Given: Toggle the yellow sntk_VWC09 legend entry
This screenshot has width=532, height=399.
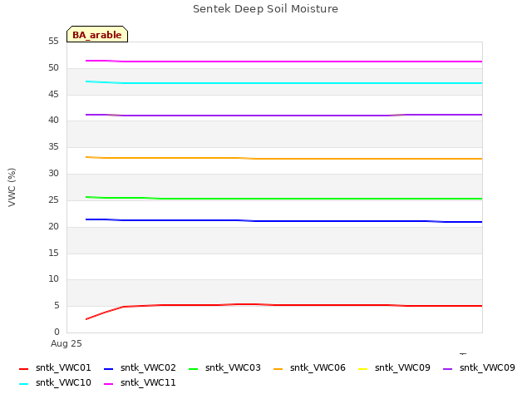Looking at the screenshot, I should tap(395, 367).
